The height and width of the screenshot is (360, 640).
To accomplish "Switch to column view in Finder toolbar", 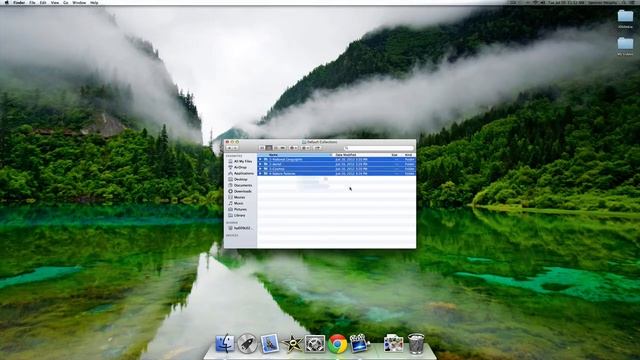I will pos(276,148).
